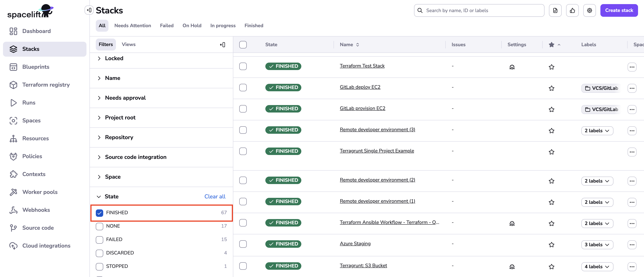644x277 pixels.
Task: Click the Terraform registry cube icon
Action: point(13,85)
